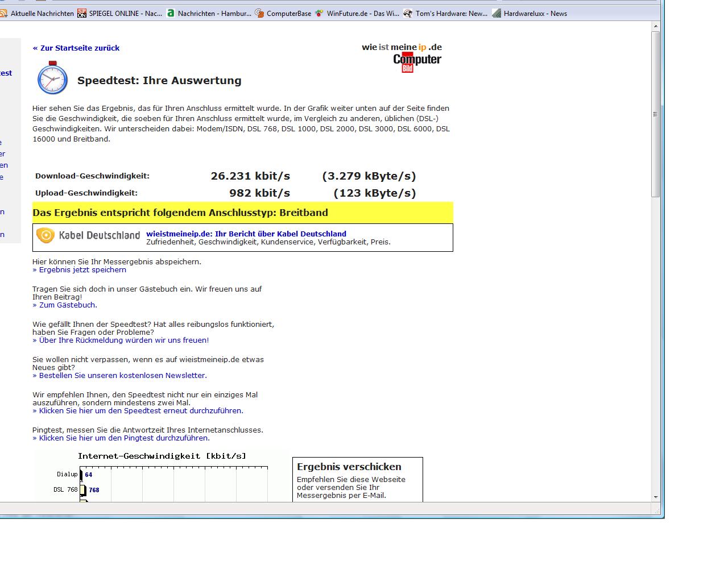Open the Nachrichten - Hamburg bookmark
The image size is (728, 565).
click(209, 13)
